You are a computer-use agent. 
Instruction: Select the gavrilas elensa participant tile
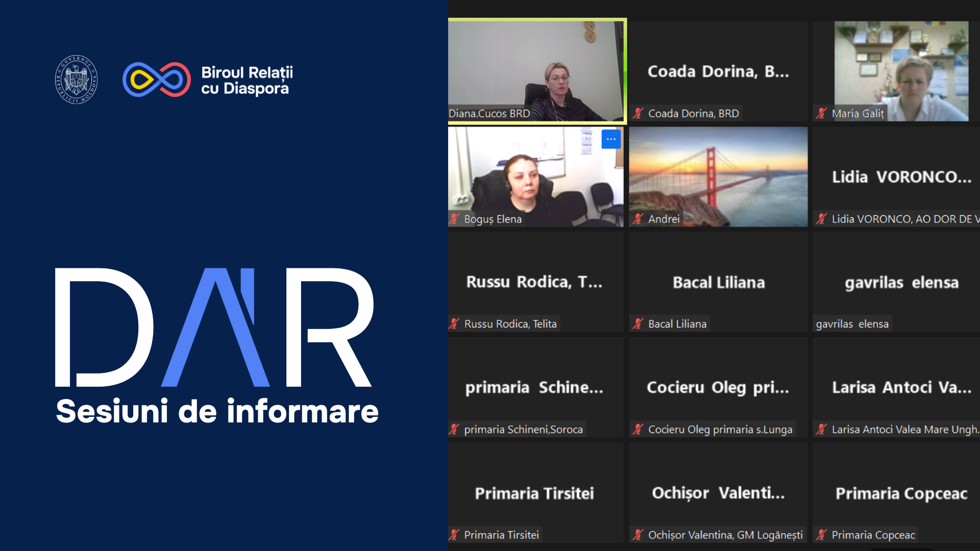click(x=896, y=282)
